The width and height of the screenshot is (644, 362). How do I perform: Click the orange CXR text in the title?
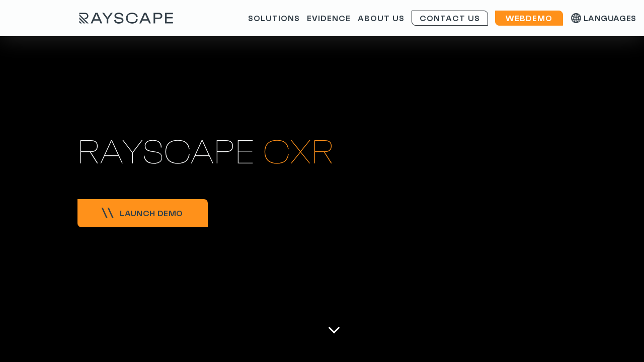pos(298,151)
